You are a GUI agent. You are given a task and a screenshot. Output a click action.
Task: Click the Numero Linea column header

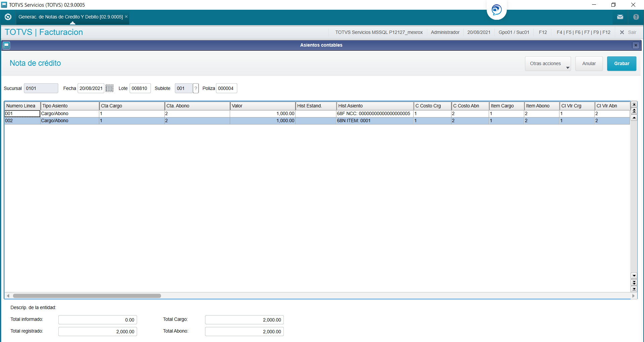tap(22, 106)
